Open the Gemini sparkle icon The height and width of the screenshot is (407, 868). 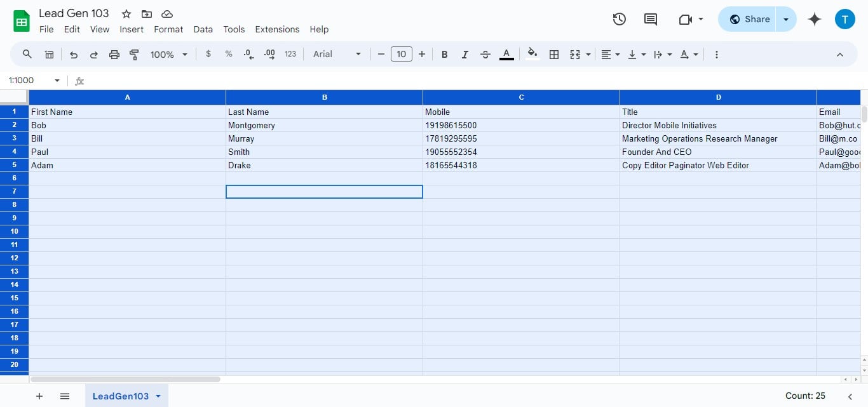point(814,19)
